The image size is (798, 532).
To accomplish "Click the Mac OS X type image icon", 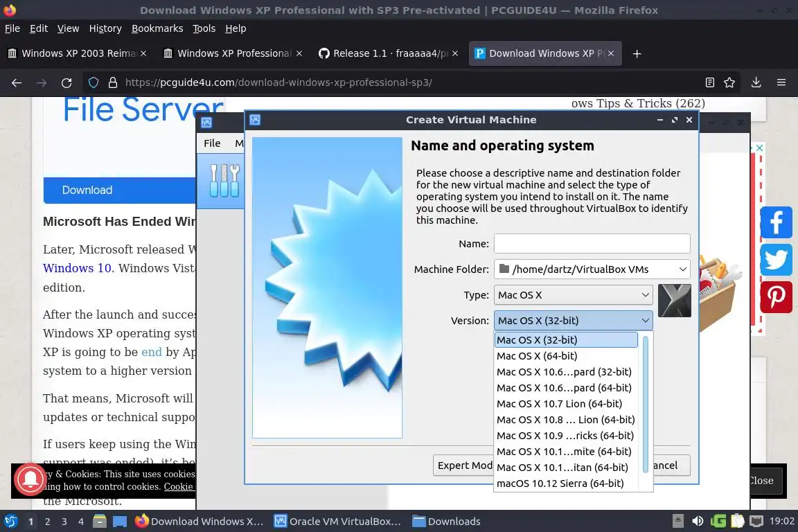I will pyautogui.click(x=674, y=301).
